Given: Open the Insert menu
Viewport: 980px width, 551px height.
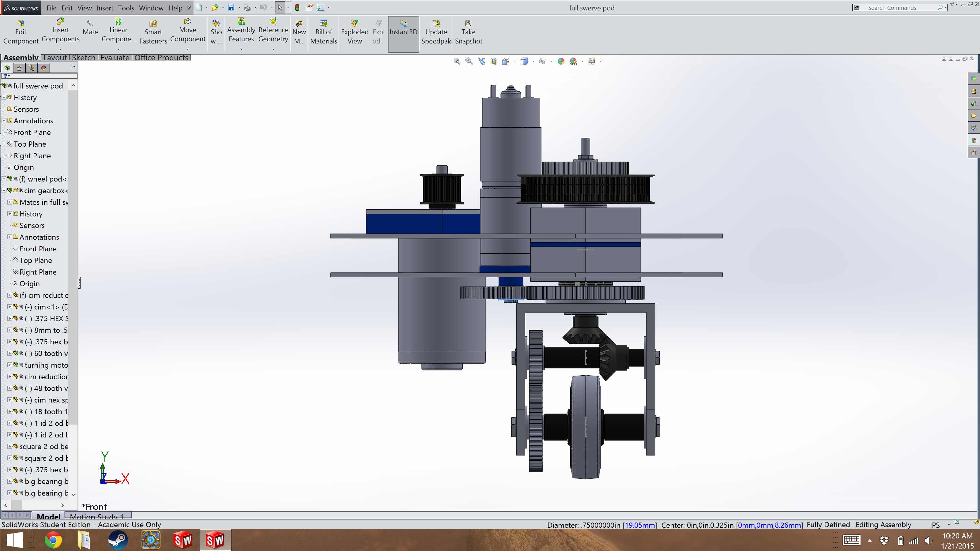Looking at the screenshot, I should [x=105, y=8].
